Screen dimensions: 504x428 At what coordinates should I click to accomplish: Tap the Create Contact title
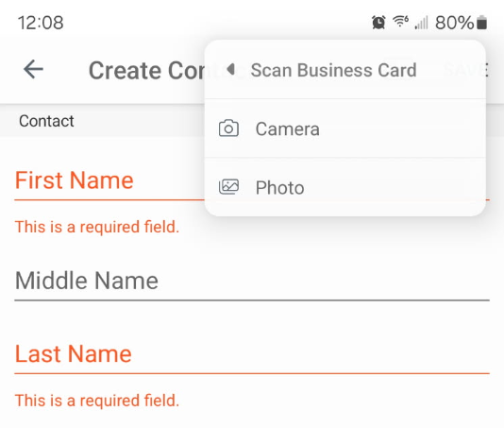coord(146,71)
